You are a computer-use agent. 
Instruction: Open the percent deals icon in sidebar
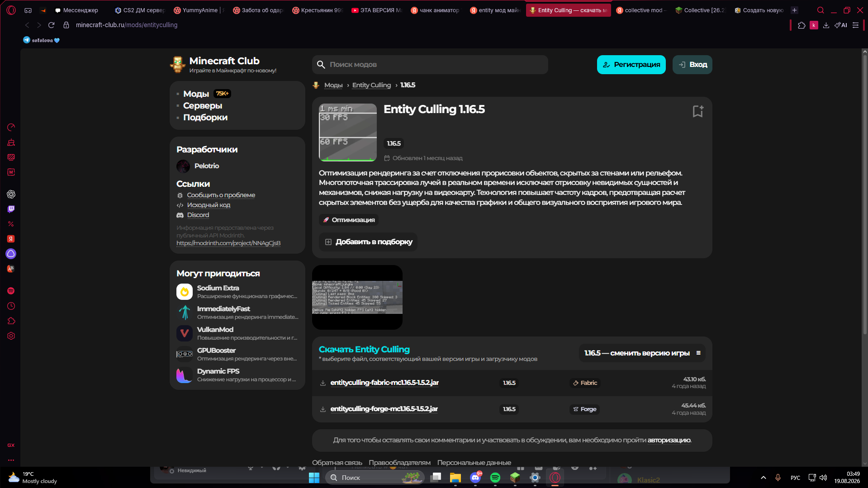(11, 224)
